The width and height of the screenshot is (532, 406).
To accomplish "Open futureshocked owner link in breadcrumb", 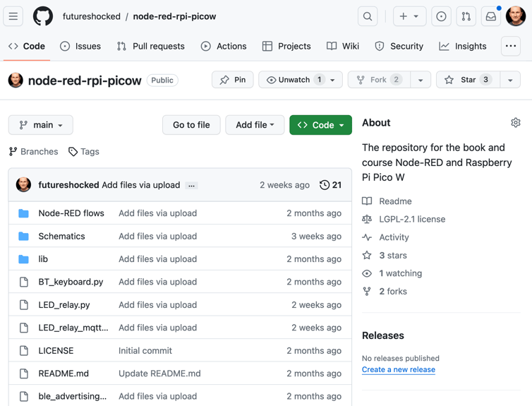I will (x=92, y=16).
